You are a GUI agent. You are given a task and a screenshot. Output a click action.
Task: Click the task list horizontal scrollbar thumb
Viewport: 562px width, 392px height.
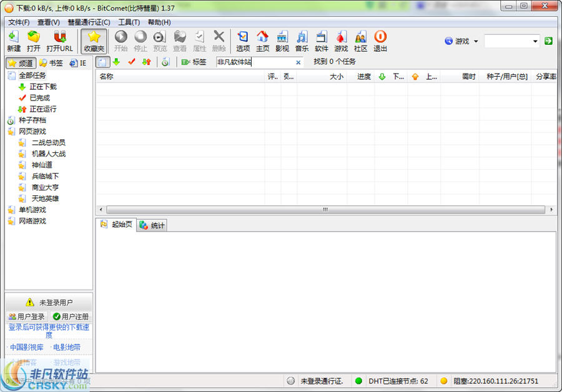325,209
